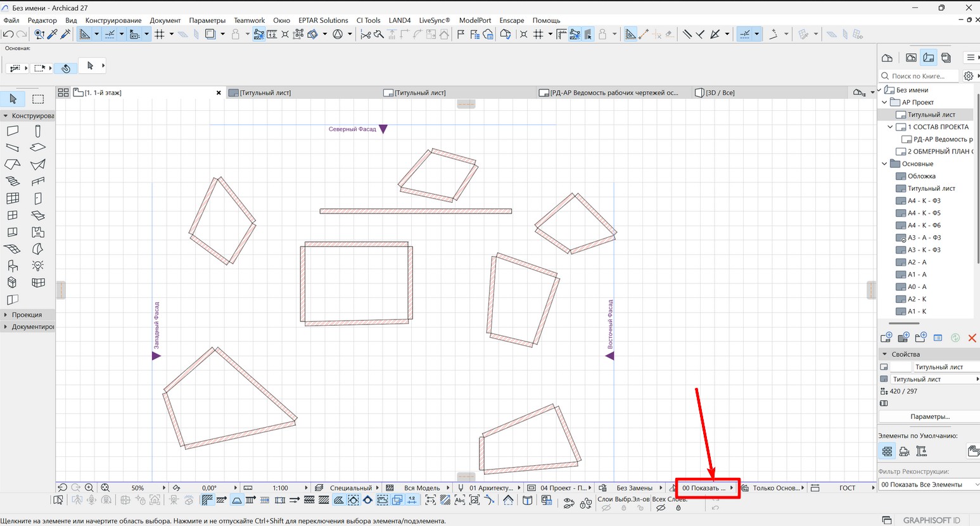This screenshot has height=526, width=980.
Task: Select the Lamp tool
Action: click(x=38, y=266)
